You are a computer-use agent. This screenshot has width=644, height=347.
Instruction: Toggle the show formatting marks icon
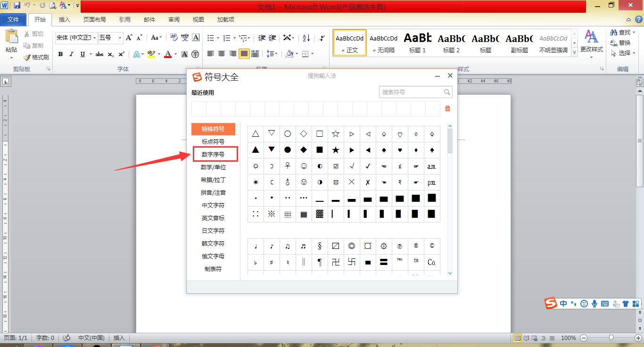pos(322,38)
